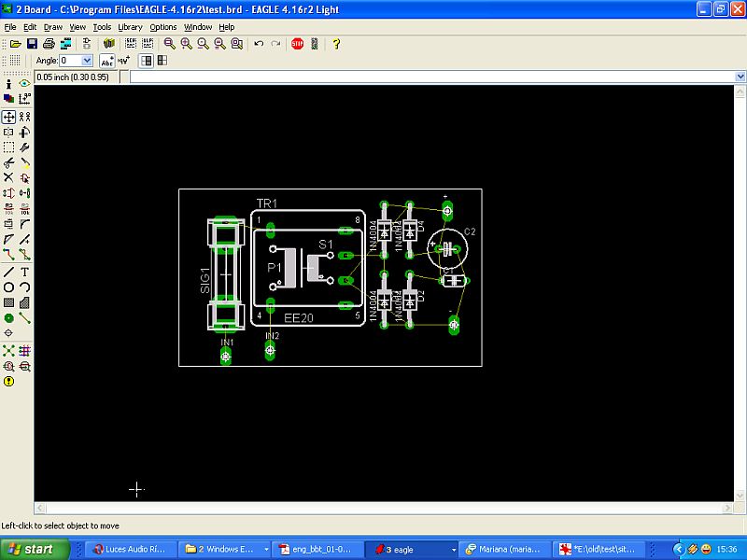Click the traffic light Go icon
The image size is (747, 560).
315,44
